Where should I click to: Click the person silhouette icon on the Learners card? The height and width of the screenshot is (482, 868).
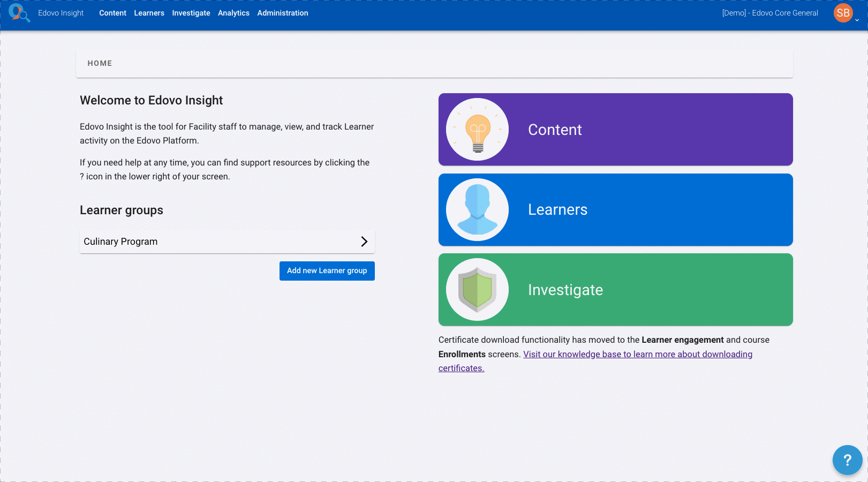pos(477,209)
